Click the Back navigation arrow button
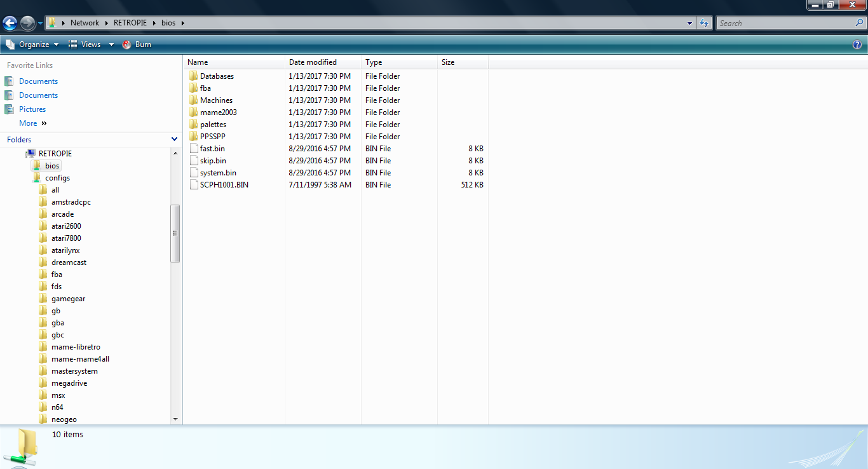This screenshot has width=868, height=469. click(10, 24)
